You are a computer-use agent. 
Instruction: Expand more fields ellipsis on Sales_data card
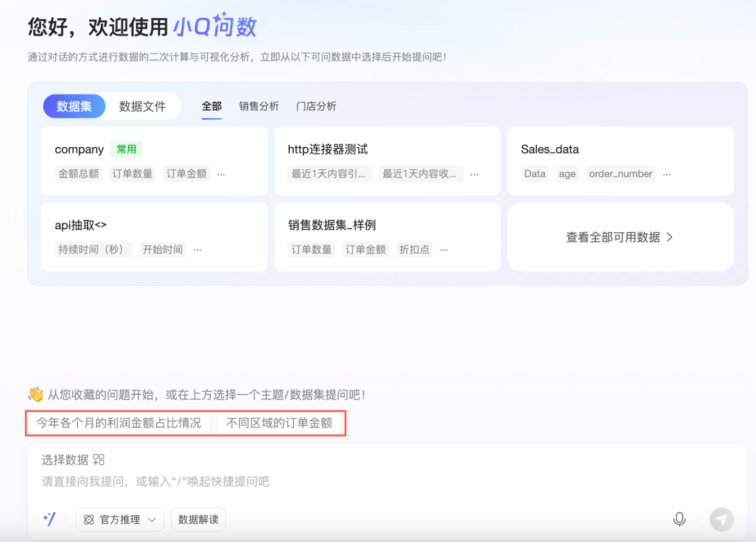(x=667, y=174)
